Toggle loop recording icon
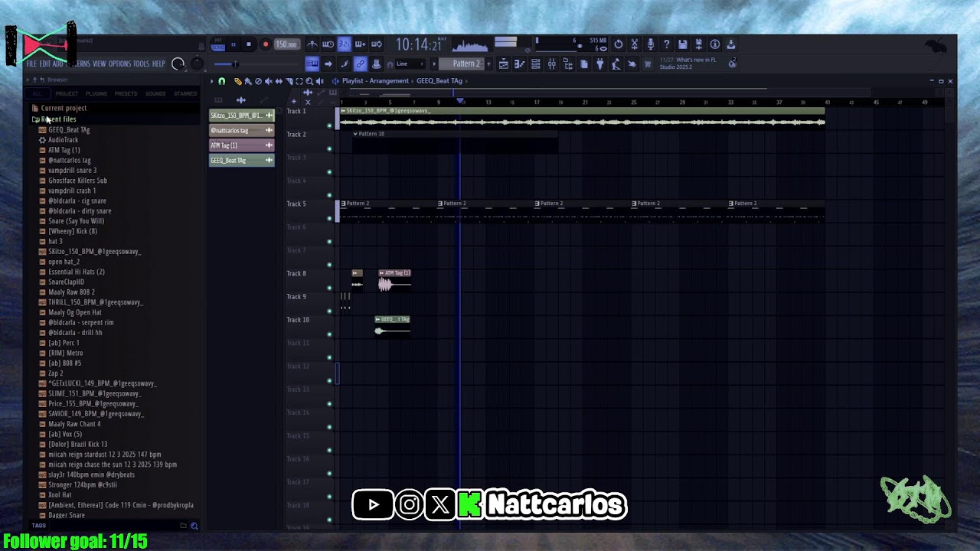This screenshot has width=980, height=551. pos(376,44)
